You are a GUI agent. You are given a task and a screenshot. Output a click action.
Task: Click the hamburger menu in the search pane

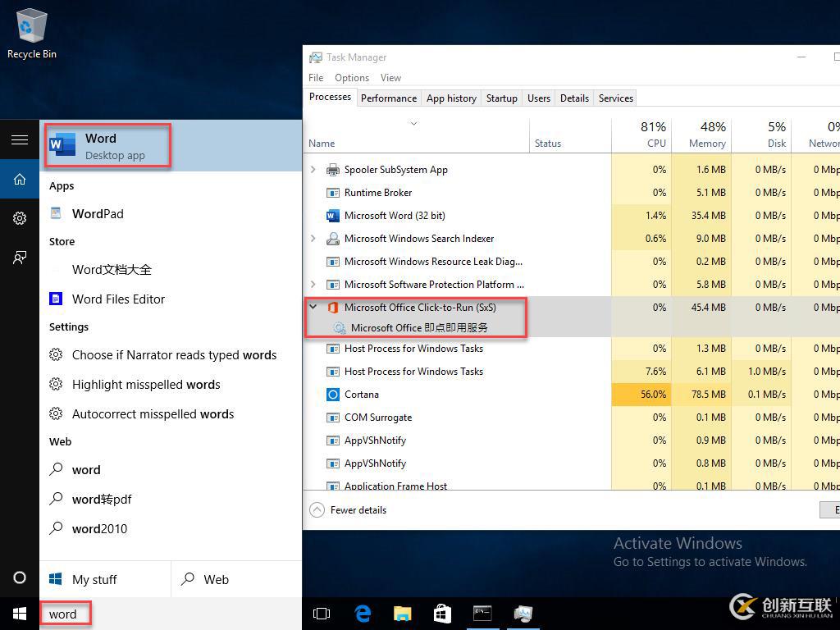pos(20,139)
